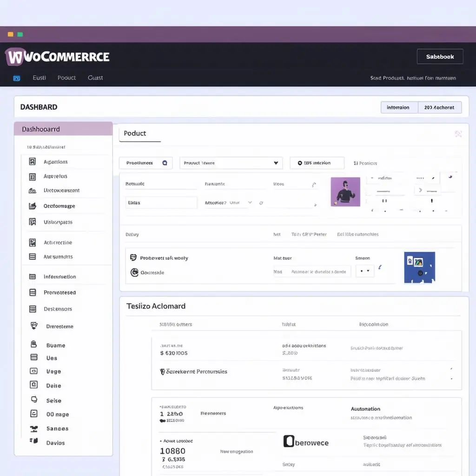
Task: Expand the Product Trinere dropdown
Action: (x=231, y=163)
